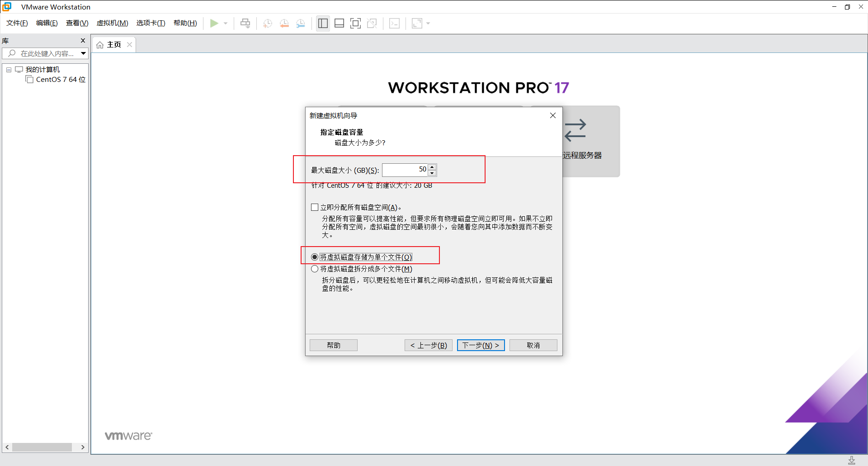This screenshot has width=868, height=466.
Task: Close the 主页 tab
Action: [129, 44]
